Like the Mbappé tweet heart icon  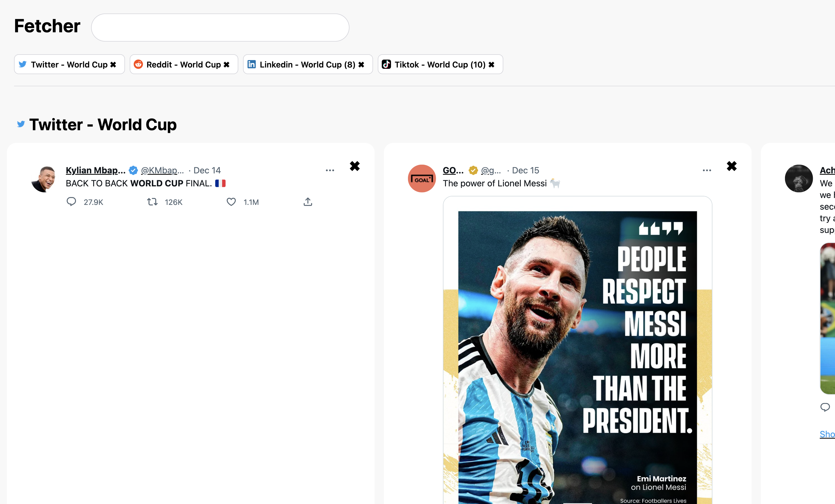(x=231, y=202)
